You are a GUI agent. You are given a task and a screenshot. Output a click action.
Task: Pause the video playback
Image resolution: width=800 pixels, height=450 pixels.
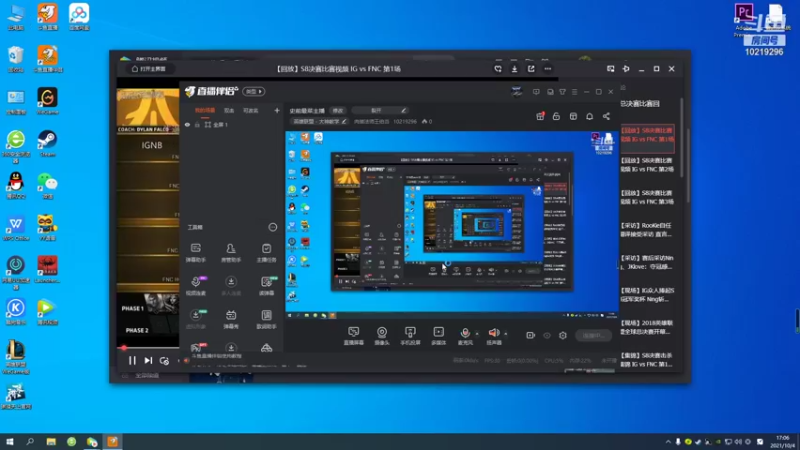click(x=132, y=360)
